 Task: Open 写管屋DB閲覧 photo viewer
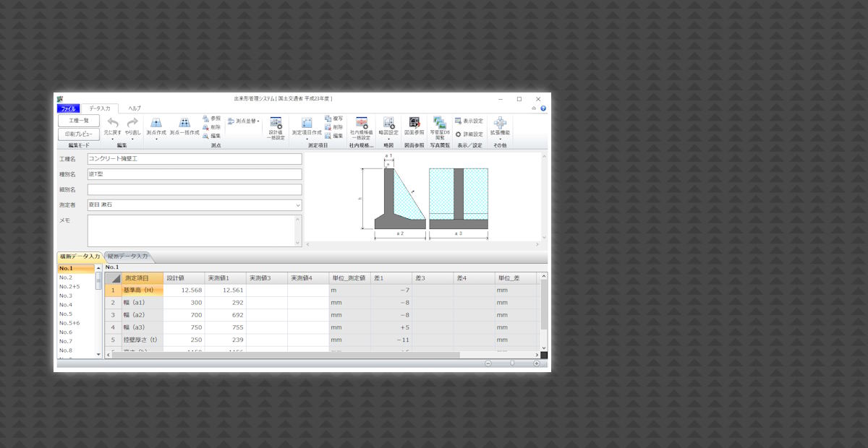[440, 123]
